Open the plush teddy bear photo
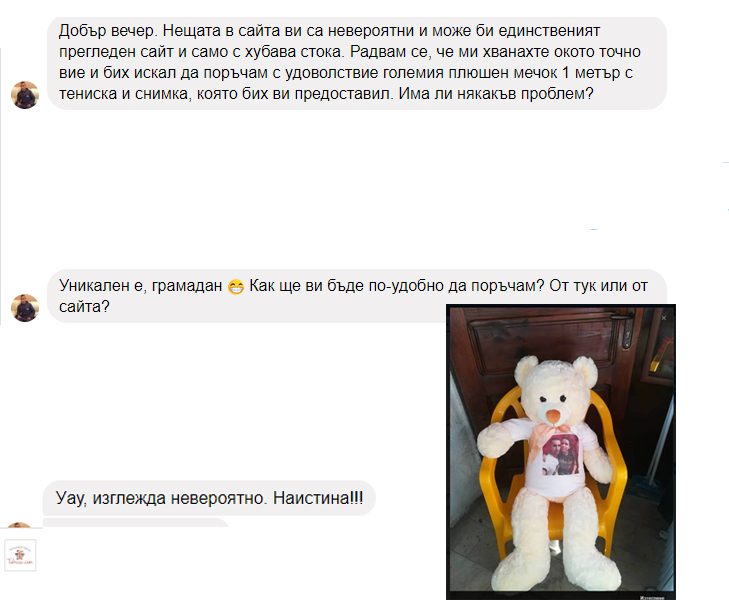This screenshot has width=729, height=600. (561, 452)
